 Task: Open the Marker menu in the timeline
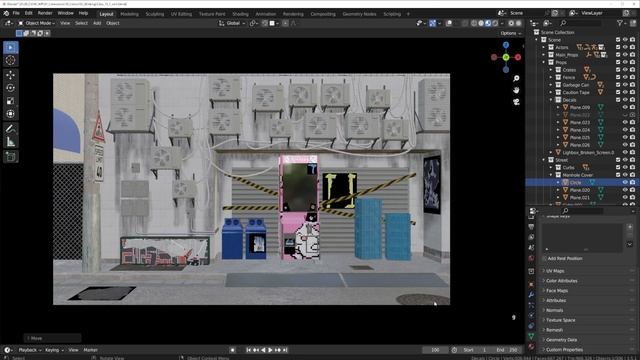tap(91, 350)
